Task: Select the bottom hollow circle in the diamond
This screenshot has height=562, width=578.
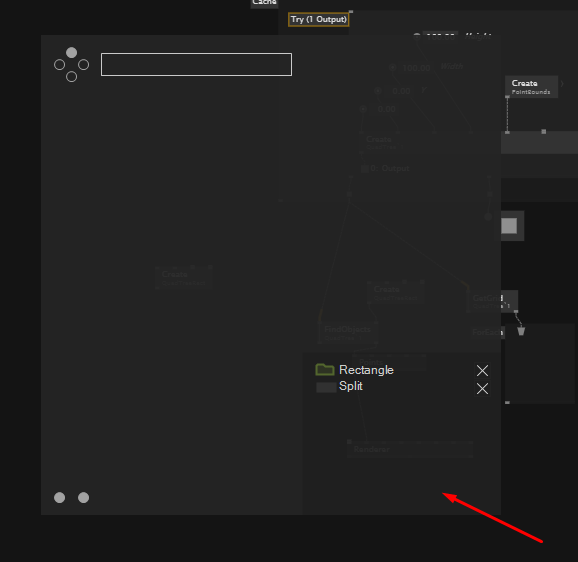Action: tap(72, 77)
